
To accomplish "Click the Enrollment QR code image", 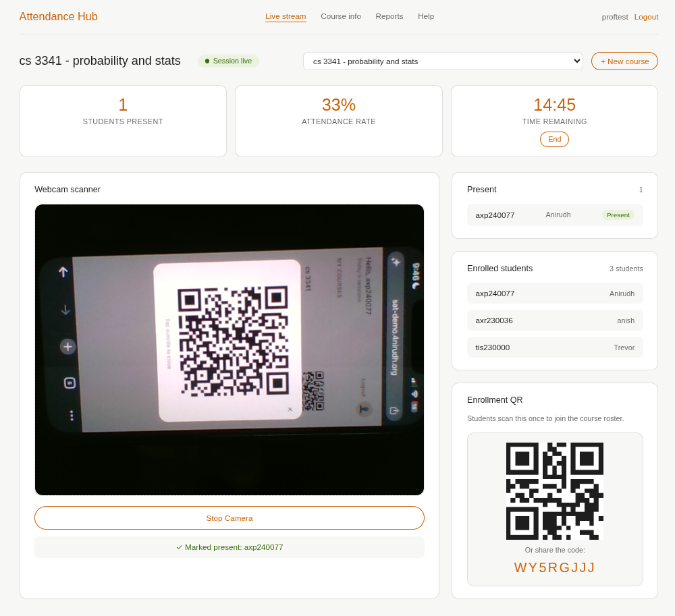I will 554,491.
